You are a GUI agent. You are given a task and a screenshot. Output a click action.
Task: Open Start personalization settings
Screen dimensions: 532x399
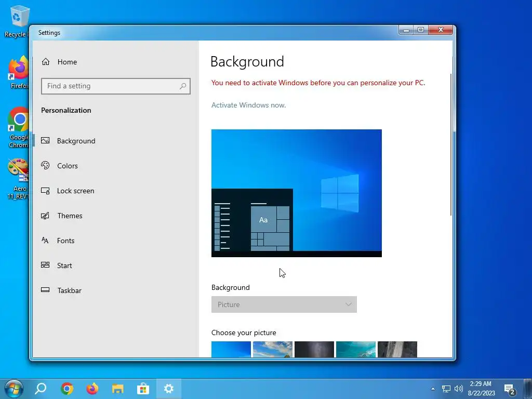click(64, 265)
